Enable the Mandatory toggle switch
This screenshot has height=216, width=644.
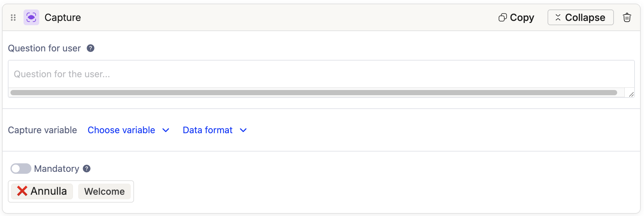point(21,169)
